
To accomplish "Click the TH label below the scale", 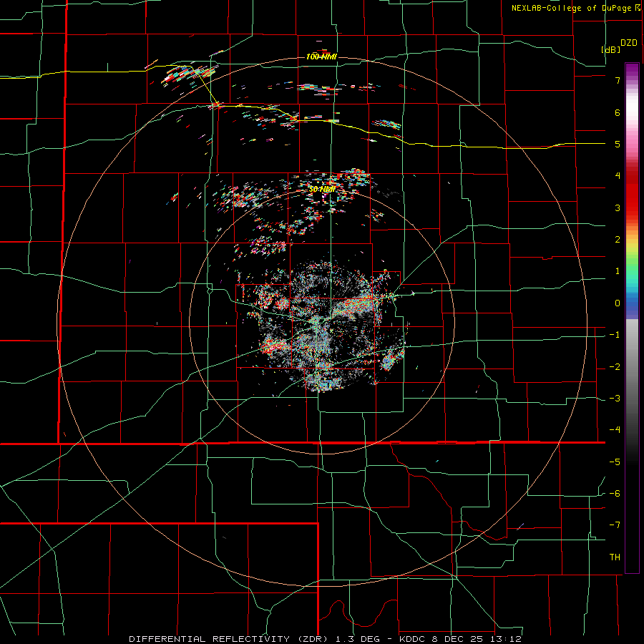I will click(615, 557).
